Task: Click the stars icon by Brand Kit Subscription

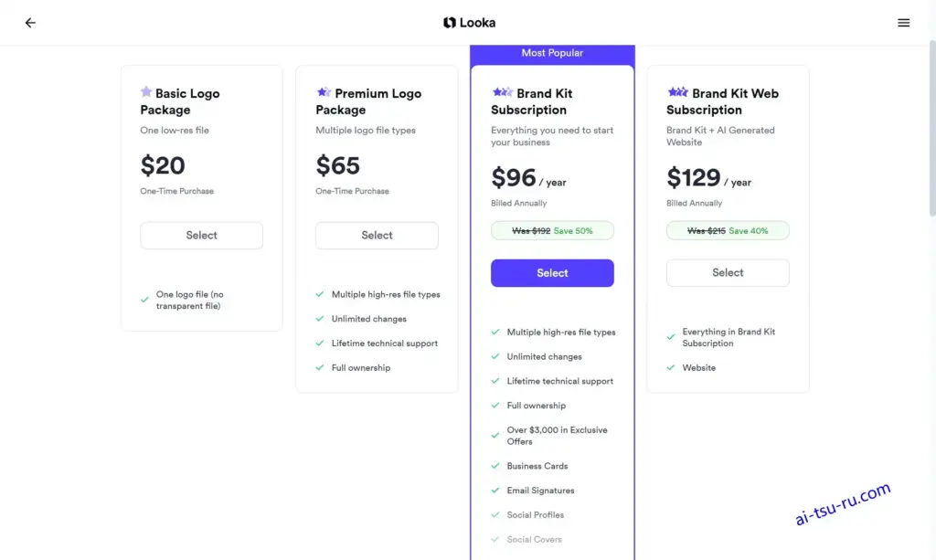Action: [502, 92]
